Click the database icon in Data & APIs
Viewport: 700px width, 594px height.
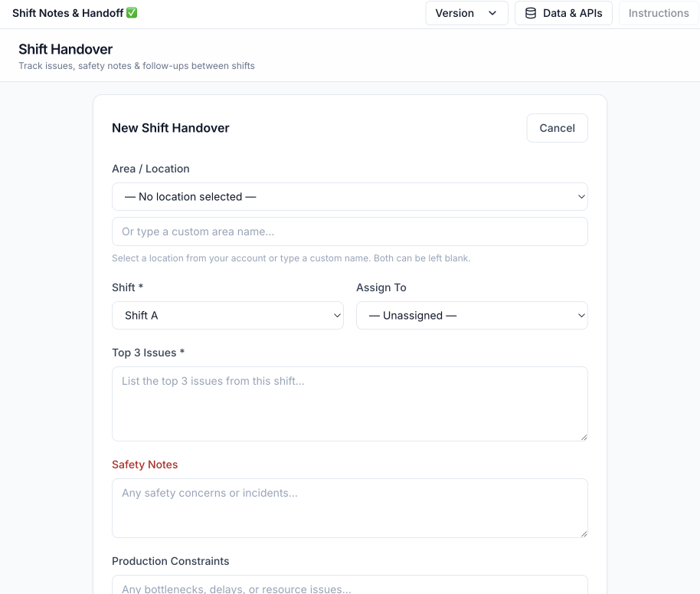point(531,13)
